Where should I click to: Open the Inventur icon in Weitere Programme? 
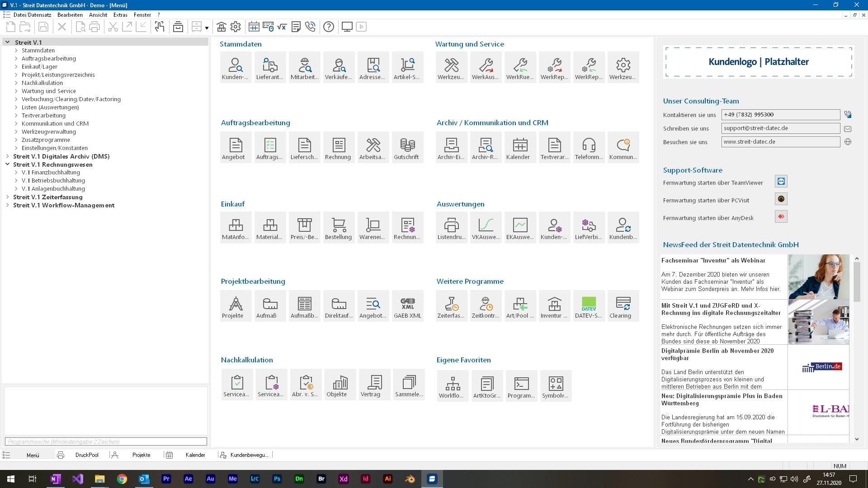(554, 306)
